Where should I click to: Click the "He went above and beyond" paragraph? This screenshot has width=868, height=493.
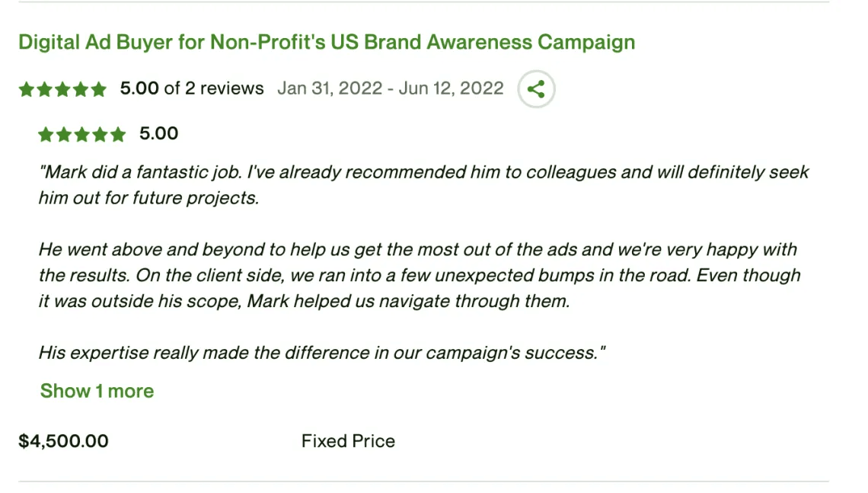[x=420, y=275]
